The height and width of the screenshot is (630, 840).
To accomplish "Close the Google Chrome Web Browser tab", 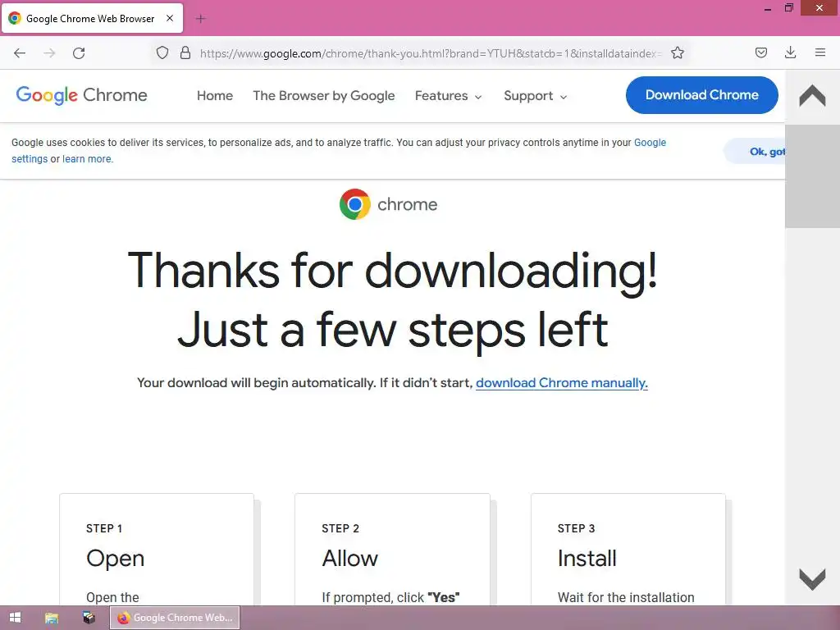I will click(x=170, y=18).
